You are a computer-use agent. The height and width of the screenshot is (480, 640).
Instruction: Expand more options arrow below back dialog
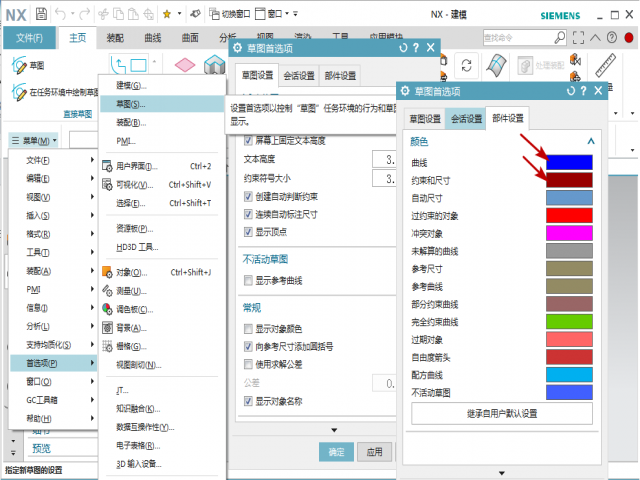pyautogui.click(x=334, y=430)
